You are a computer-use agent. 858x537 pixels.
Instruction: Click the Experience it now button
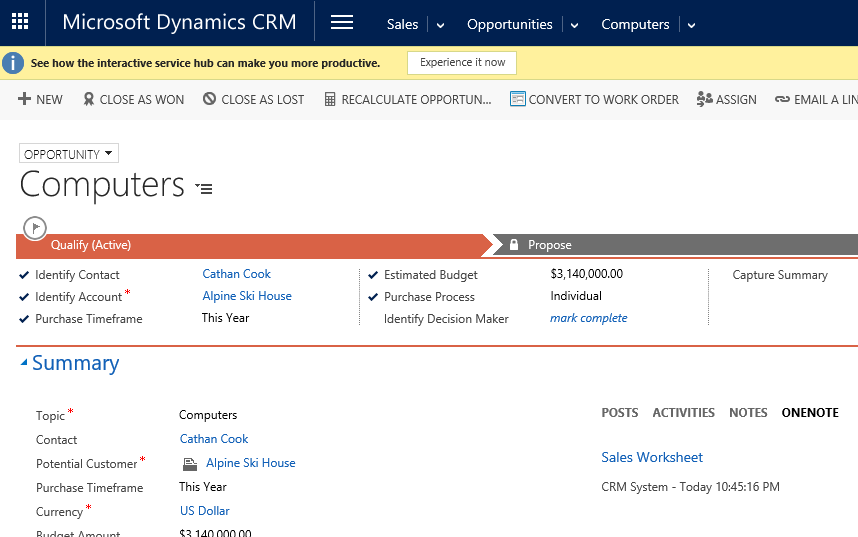[x=462, y=62]
